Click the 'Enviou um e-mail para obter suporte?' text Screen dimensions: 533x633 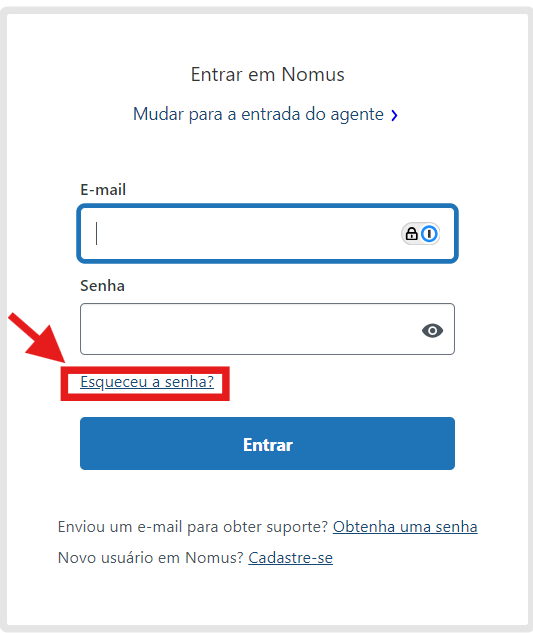pos(193,527)
